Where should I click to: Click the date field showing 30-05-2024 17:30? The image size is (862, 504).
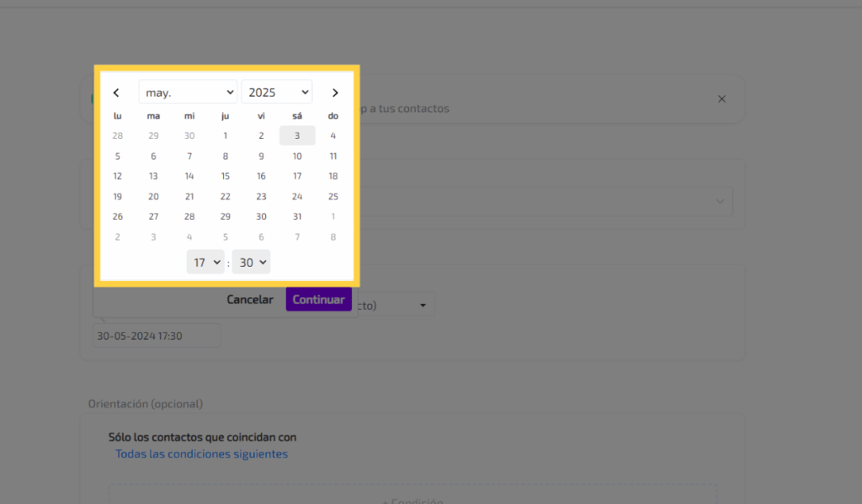[157, 336]
